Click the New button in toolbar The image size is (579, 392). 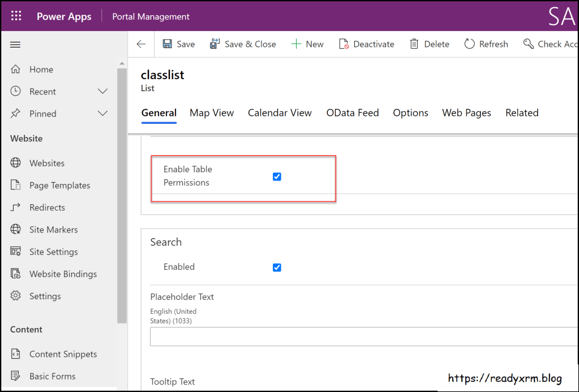pyautogui.click(x=307, y=44)
